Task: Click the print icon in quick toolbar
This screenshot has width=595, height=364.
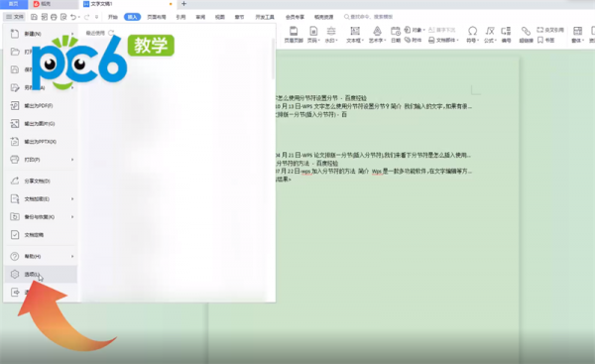Action: pos(54,17)
